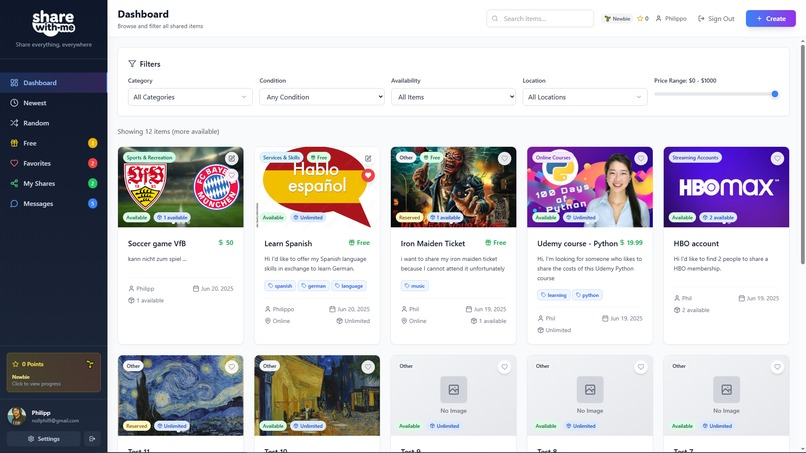Image resolution: width=806 pixels, height=453 pixels.
Task: Click the logout icon beside Settings
Action: [x=92, y=439]
